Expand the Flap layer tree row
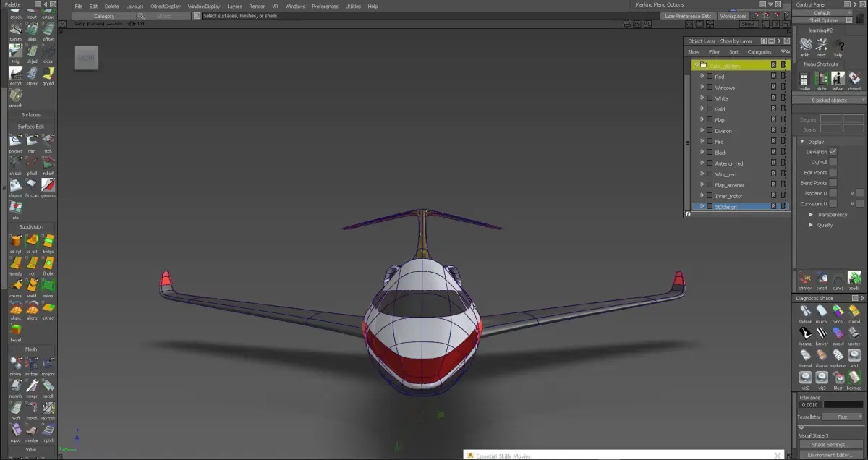Image resolution: width=868 pixels, height=460 pixels. (702, 120)
